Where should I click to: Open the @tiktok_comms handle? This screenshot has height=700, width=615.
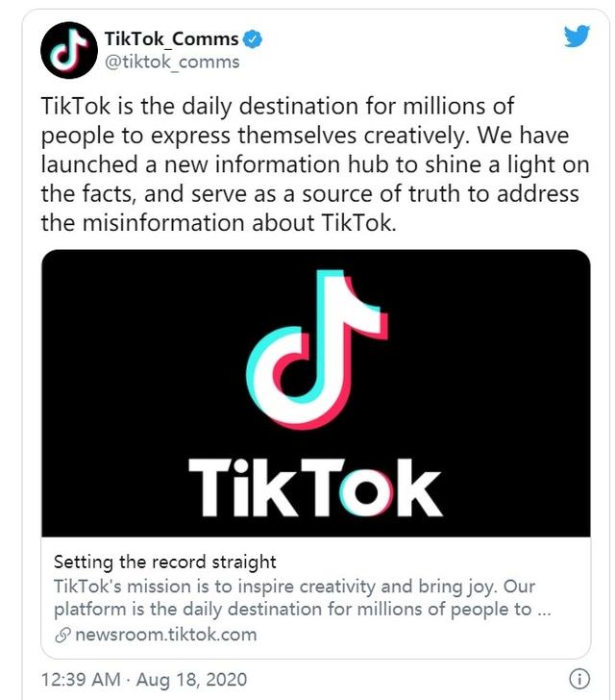click(172, 62)
